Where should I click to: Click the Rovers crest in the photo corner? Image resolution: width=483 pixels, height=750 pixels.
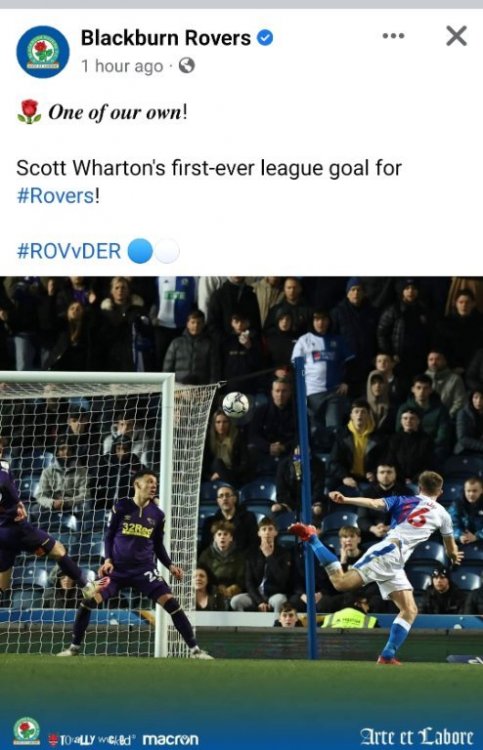(x=26, y=731)
